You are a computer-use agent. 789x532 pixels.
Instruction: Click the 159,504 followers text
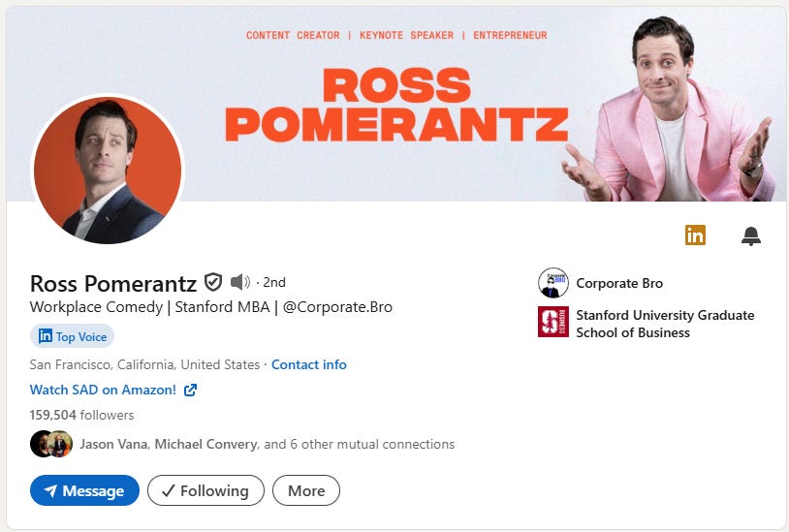pos(81,415)
